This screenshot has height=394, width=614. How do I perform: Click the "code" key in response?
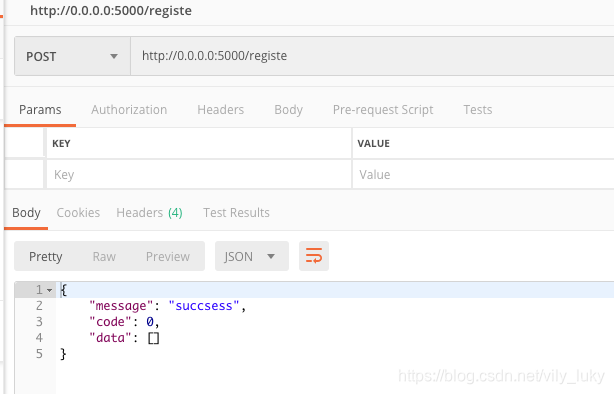[x=110, y=322]
